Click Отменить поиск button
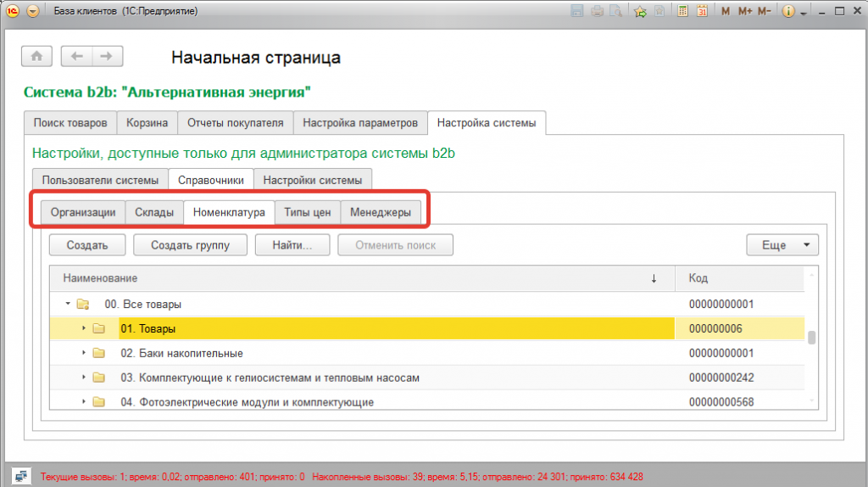868x487 pixels. 396,245
